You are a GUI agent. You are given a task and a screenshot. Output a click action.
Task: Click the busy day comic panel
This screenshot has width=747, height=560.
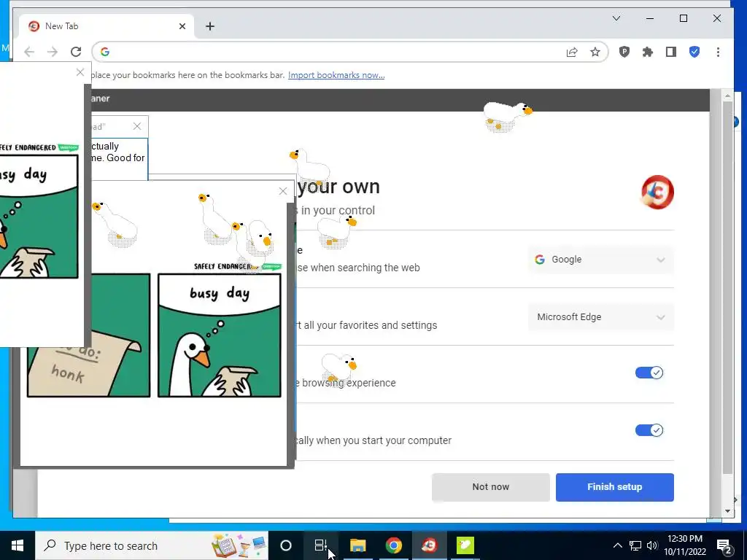click(x=219, y=335)
